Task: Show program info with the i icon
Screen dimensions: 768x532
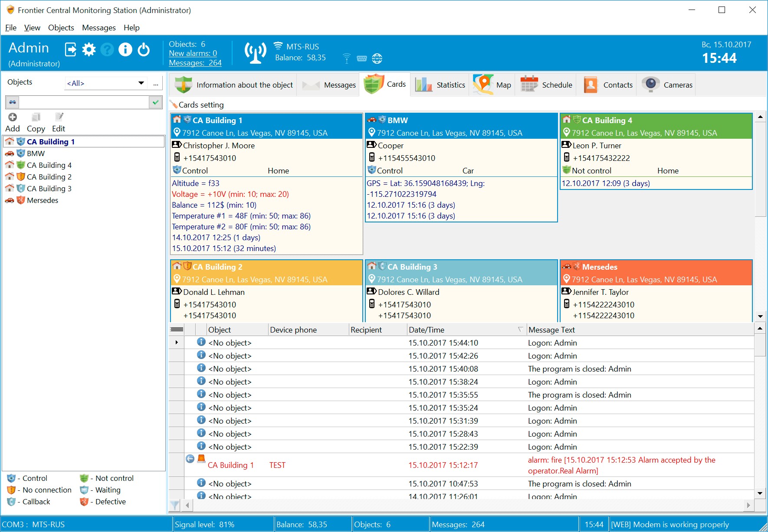Action: point(125,49)
